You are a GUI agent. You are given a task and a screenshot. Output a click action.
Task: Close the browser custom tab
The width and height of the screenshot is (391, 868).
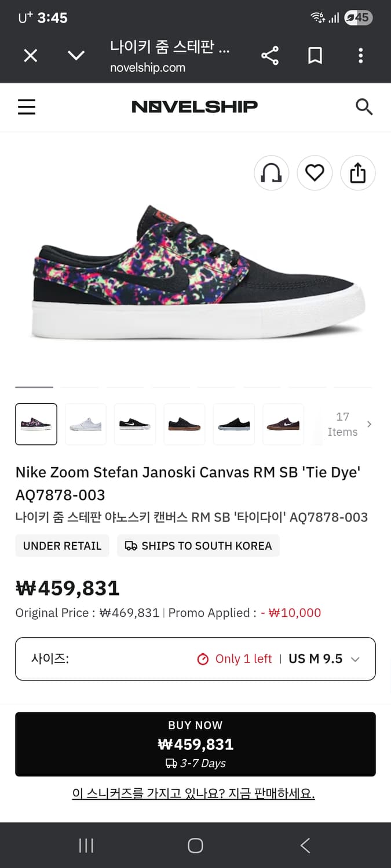[30, 56]
